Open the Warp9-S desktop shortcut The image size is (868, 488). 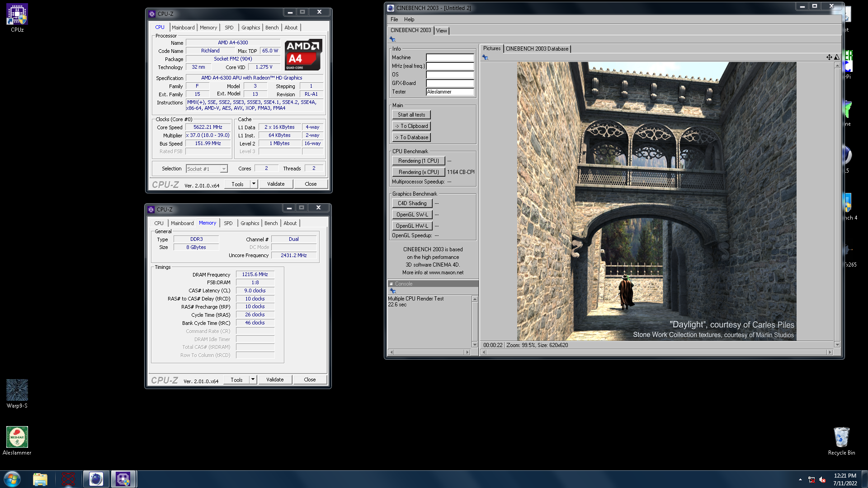[17, 394]
